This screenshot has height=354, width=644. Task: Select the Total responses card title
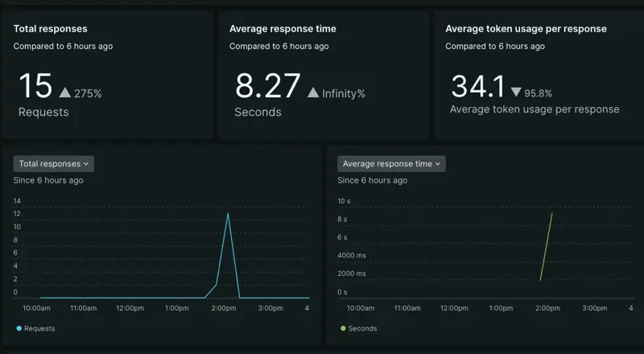(x=50, y=29)
